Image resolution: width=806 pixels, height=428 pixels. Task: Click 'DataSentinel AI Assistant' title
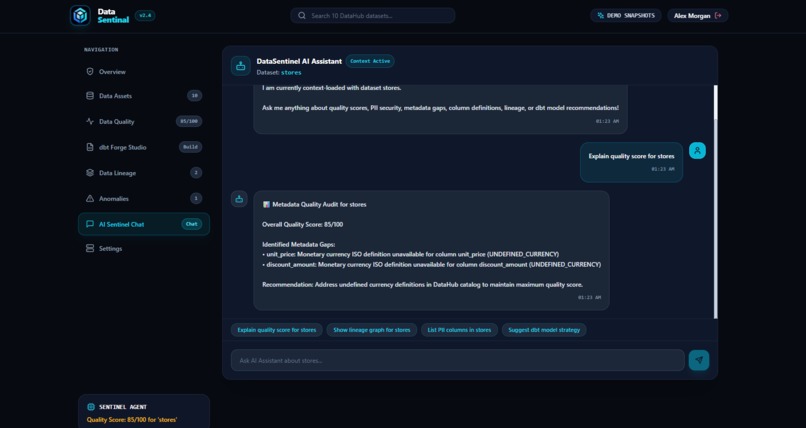coord(299,61)
